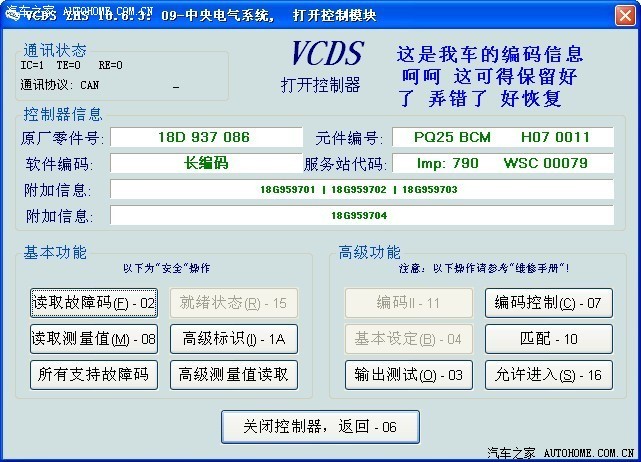This screenshot has height=462, width=641.
Task: Click 通讯协议: CAN status text
Action: (x=60, y=85)
